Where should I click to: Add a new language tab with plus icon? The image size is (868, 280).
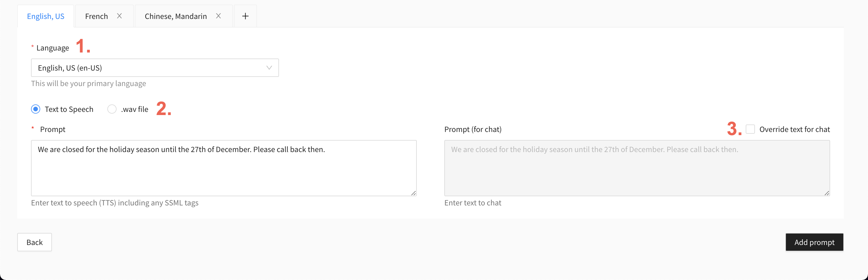tap(245, 16)
